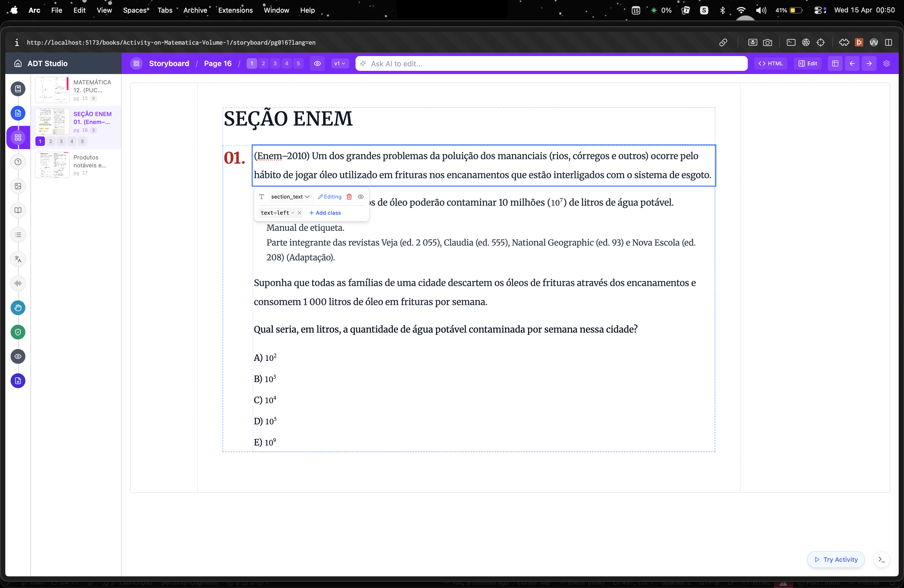Remove the text-left class
904x588 pixels.
[299, 213]
